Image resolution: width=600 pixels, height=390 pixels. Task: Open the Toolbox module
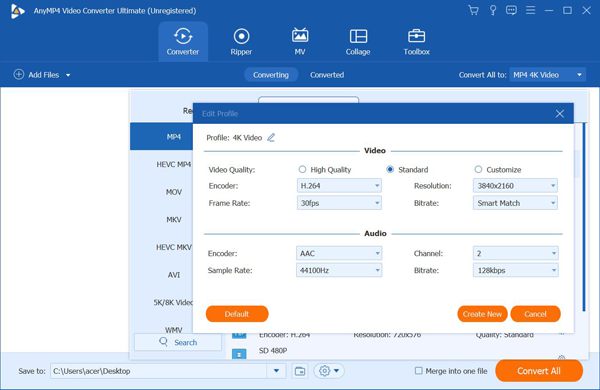[416, 41]
